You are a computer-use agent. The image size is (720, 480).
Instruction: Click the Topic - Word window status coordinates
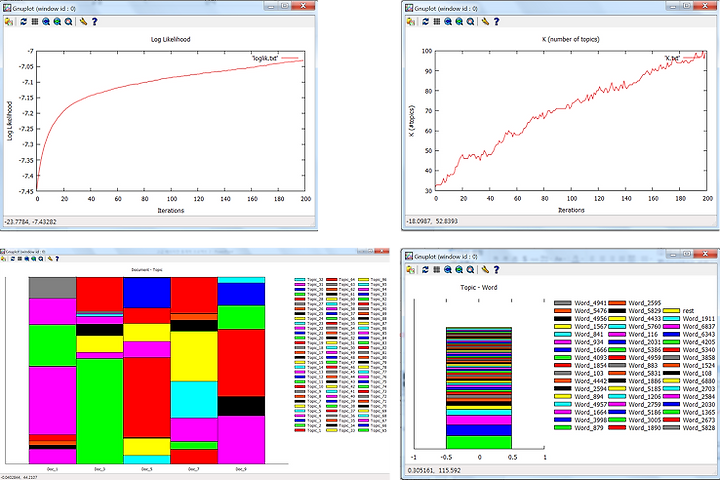pos(434,470)
